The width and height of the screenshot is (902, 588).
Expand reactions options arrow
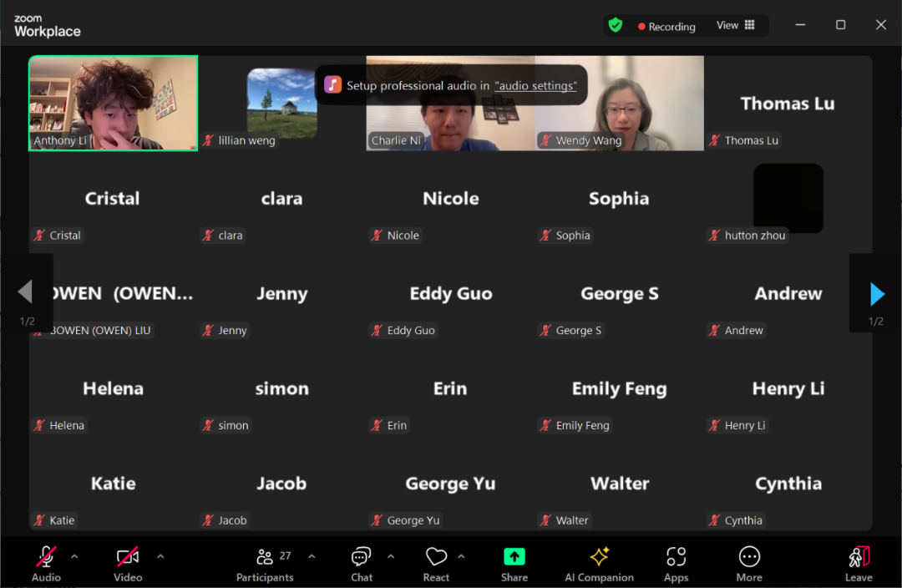click(461, 556)
